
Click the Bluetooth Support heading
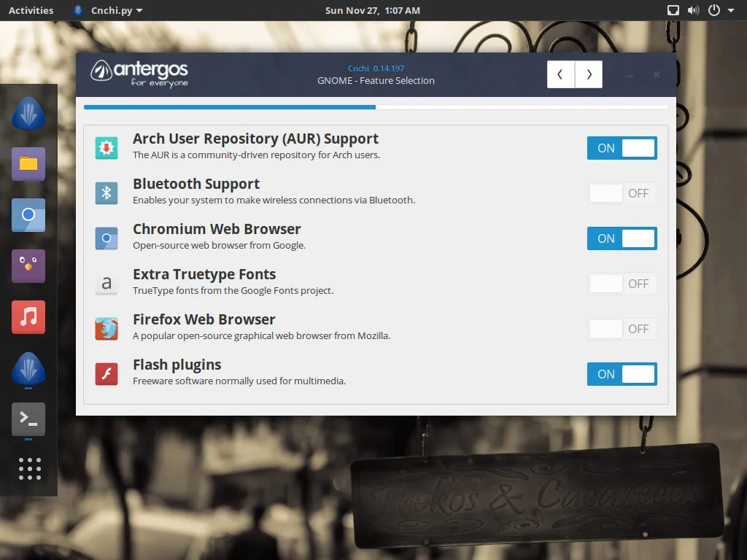click(196, 184)
